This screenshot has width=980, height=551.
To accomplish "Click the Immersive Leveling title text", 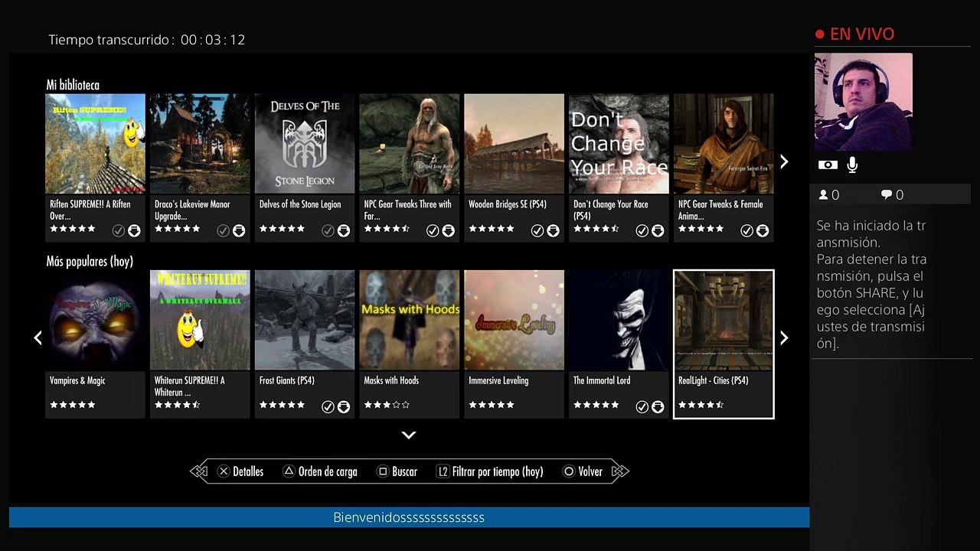I will [x=498, y=380].
